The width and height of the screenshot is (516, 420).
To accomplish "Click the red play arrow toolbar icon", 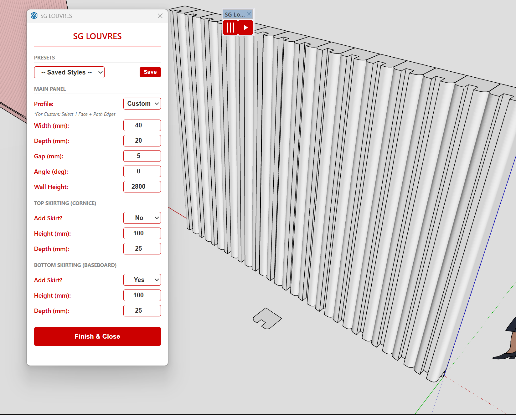I will [245, 28].
